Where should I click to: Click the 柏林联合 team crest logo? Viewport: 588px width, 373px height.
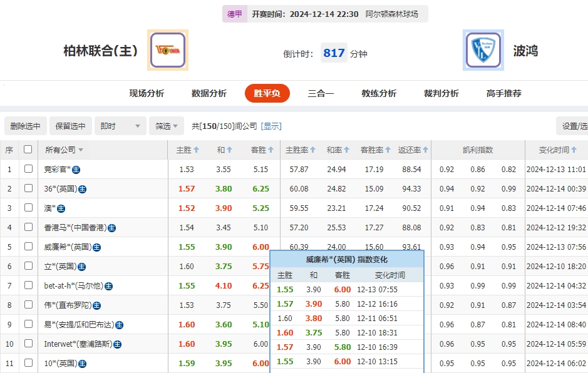coord(167,49)
